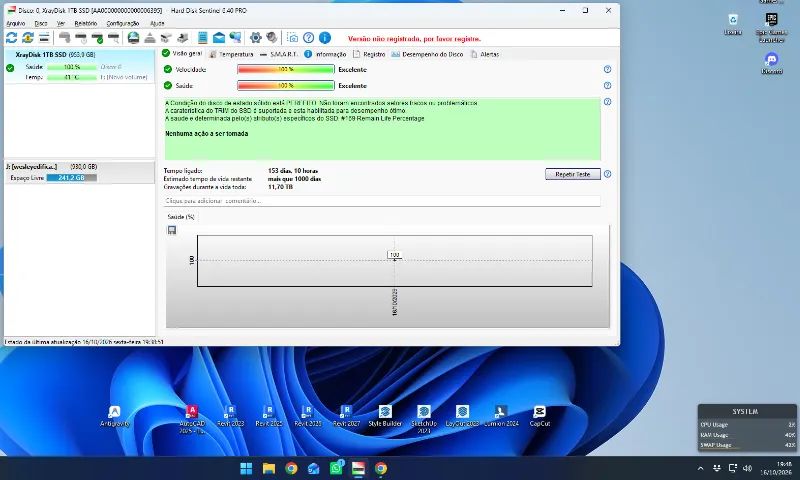Open the Ver menu
The width and height of the screenshot is (800, 480).
point(61,23)
